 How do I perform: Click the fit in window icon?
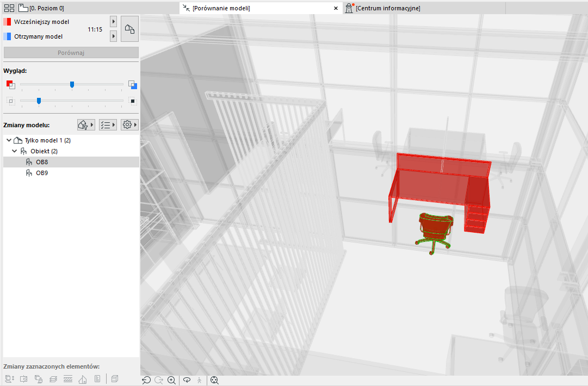pos(214,381)
